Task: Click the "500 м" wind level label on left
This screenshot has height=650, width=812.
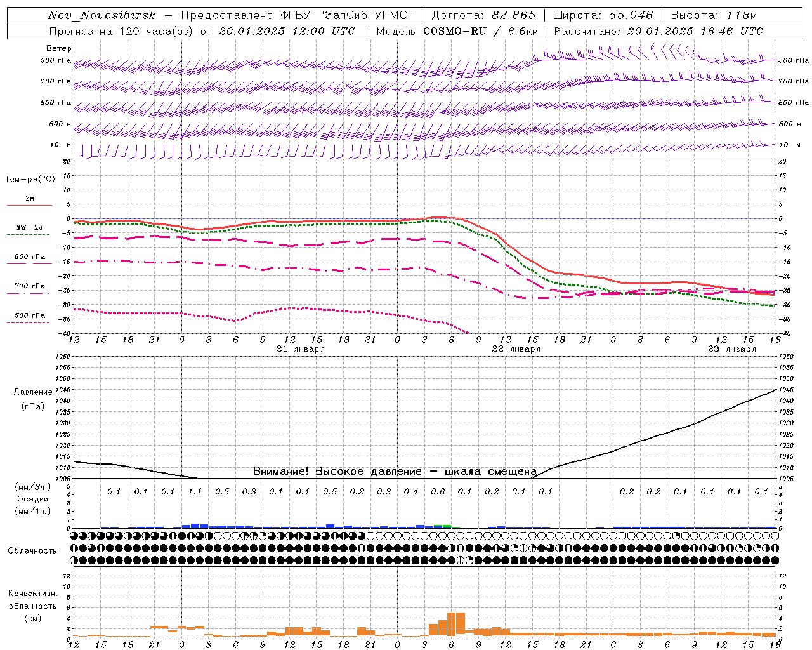Action: (61, 124)
